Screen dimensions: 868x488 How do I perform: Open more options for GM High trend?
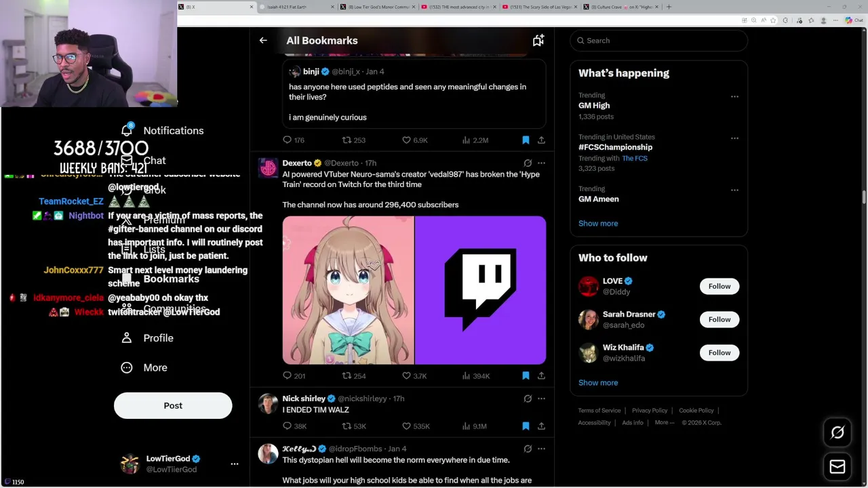click(x=734, y=97)
